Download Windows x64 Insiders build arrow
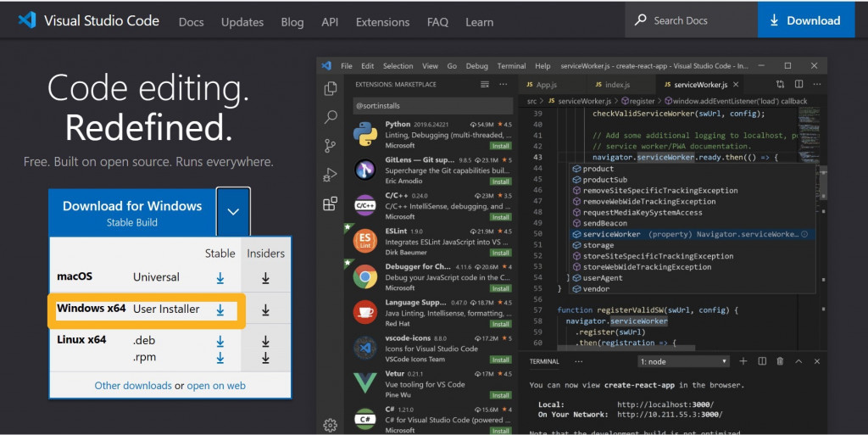The height and width of the screenshot is (435, 868). coord(265,310)
